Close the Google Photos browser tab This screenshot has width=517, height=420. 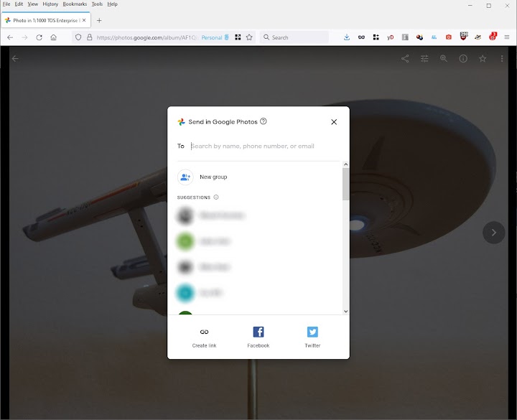tap(84, 20)
